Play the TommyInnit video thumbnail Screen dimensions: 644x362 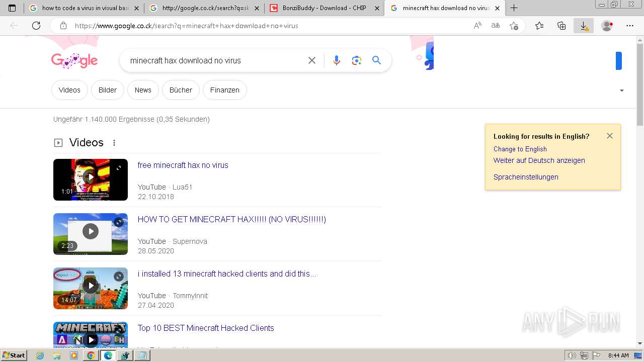coord(91,288)
